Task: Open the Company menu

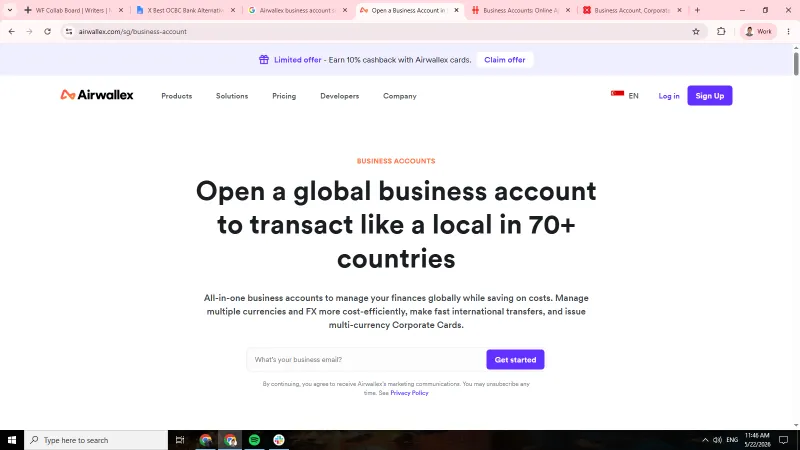Action: (400, 96)
